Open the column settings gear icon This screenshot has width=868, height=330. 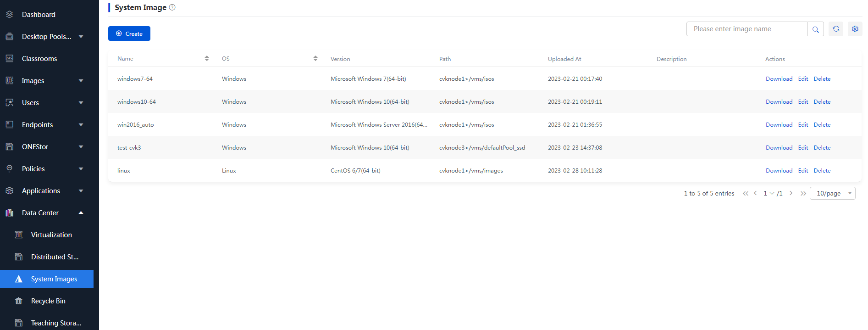pos(855,29)
